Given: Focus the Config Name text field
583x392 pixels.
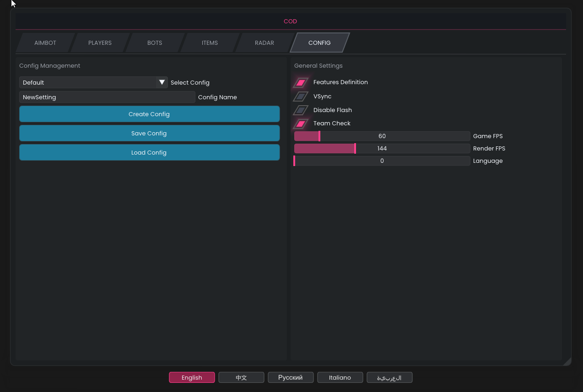Looking at the screenshot, I should point(107,97).
